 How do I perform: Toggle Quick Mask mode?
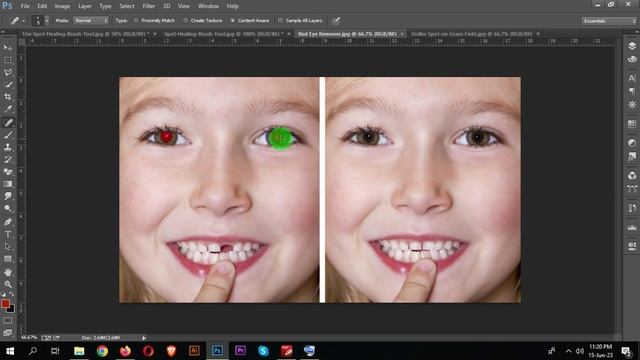click(8, 320)
